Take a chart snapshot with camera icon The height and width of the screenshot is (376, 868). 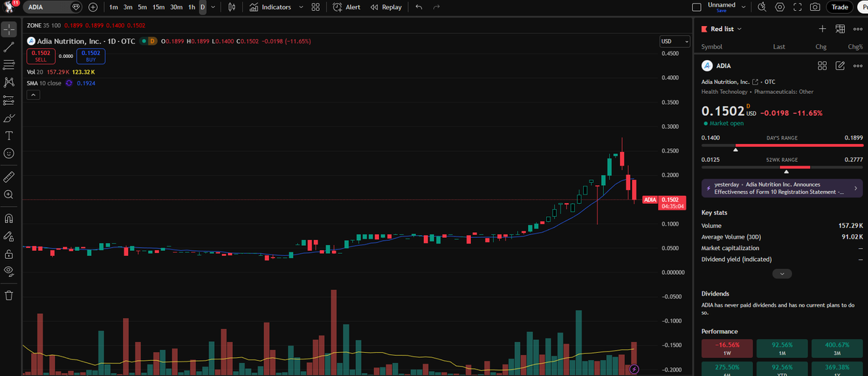815,7
